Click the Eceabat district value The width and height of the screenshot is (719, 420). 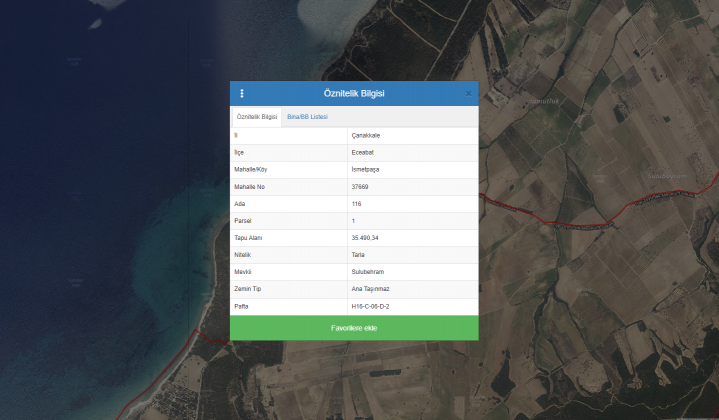click(362, 152)
